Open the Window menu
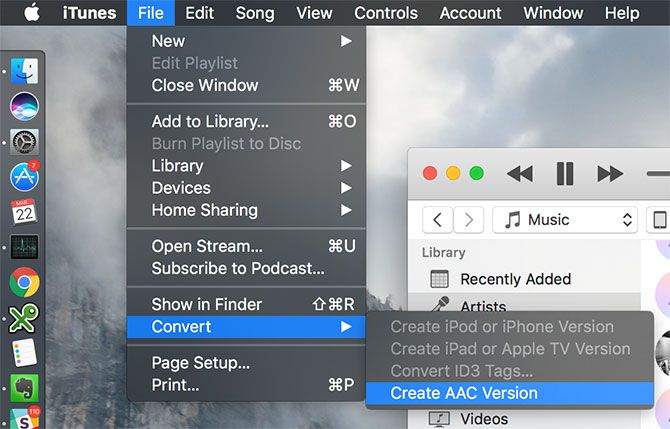The width and height of the screenshot is (670, 429). click(x=553, y=13)
